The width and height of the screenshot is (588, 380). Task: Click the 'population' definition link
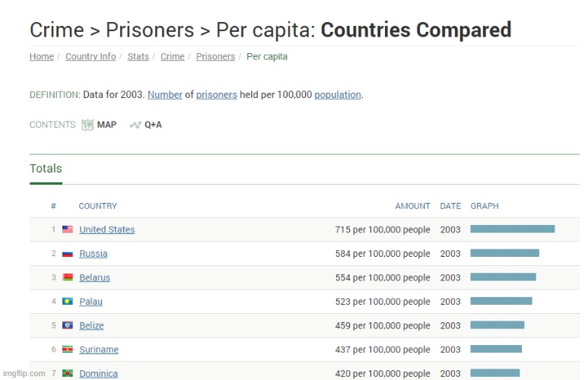[338, 95]
